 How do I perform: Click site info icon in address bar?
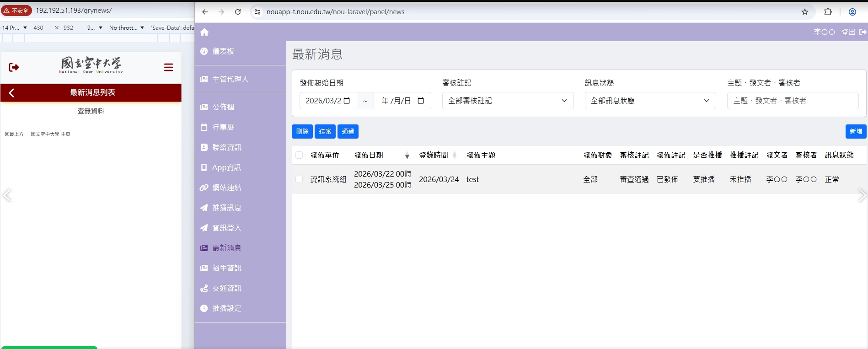tap(257, 12)
